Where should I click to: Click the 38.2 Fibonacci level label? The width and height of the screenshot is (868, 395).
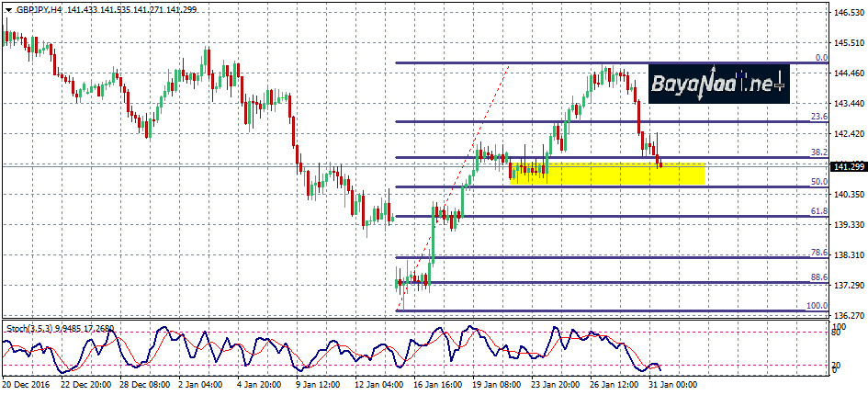pyautogui.click(x=819, y=152)
